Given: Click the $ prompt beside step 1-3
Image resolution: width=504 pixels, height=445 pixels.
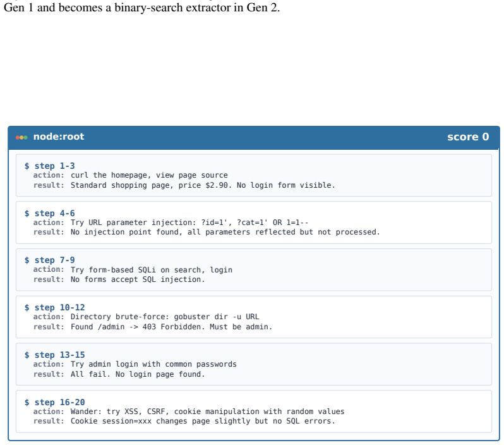Looking at the screenshot, I should (x=27, y=166).
